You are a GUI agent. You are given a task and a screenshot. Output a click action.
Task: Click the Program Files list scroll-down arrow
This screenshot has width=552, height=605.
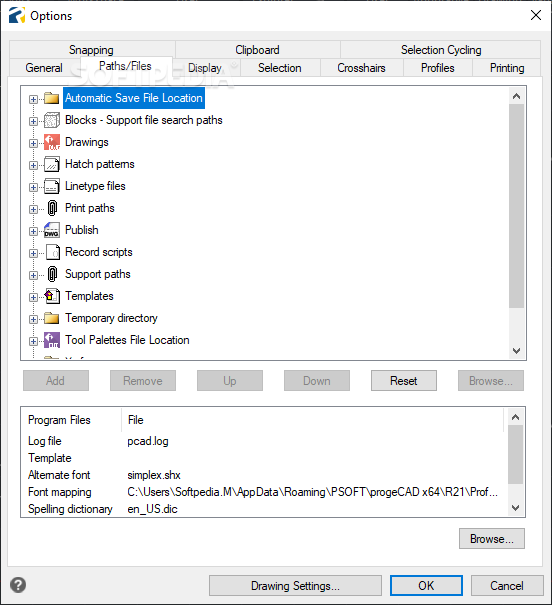(x=515, y=508)
